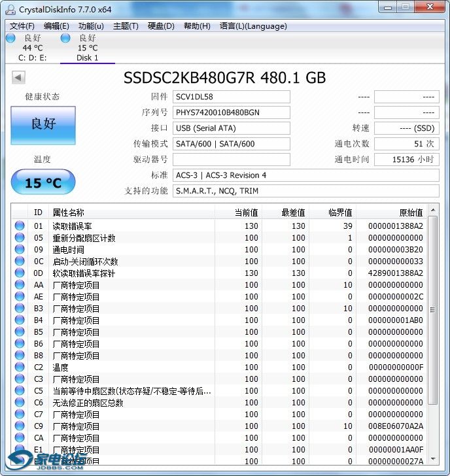Click status icon of row C6 无法修正的扇区总数

[20, 402]
